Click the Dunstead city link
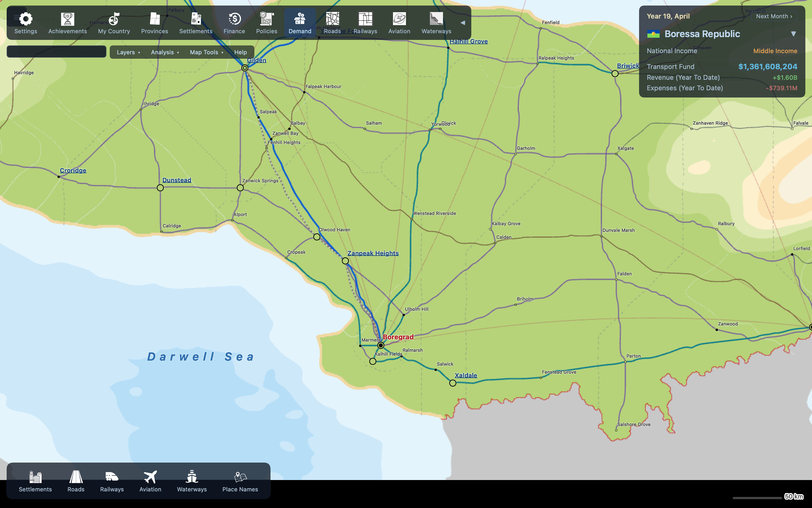812x508 pixels. pos(177,180)
